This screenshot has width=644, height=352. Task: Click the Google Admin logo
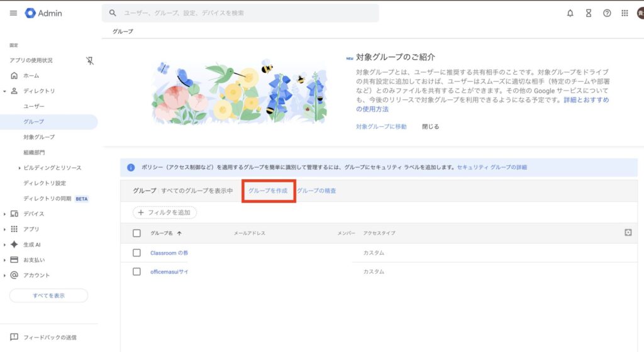pos(43,13)
